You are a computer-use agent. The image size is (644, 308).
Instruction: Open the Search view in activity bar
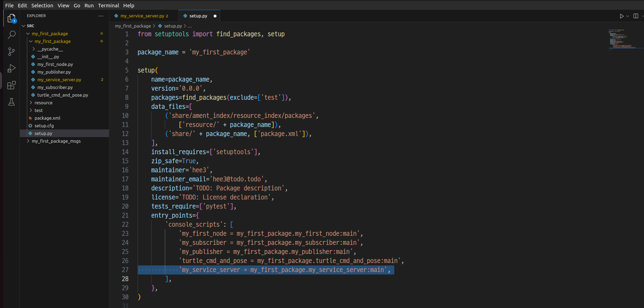[12, 35]
